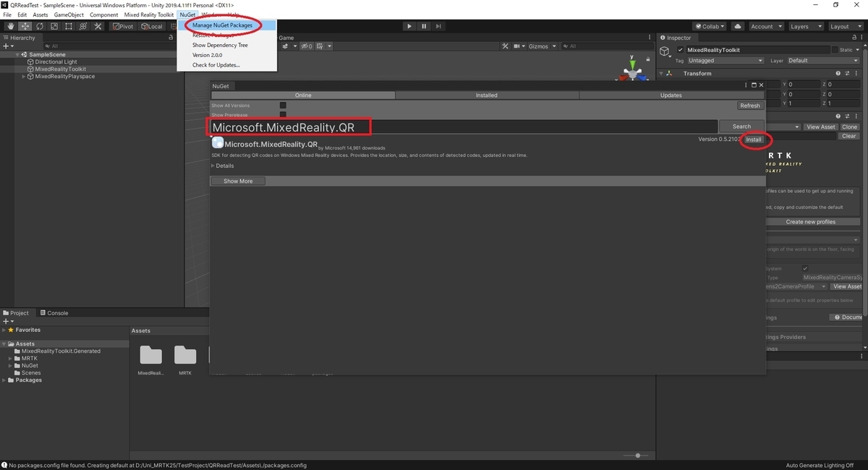Toggle the Hierarchy panel lock icon

tap(171, 38)
